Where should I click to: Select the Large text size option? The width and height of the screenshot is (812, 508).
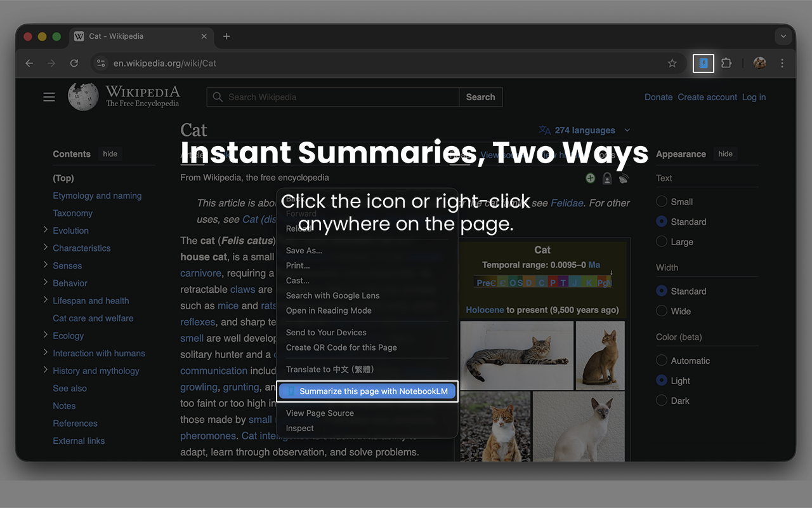click(x=662, y=242)
